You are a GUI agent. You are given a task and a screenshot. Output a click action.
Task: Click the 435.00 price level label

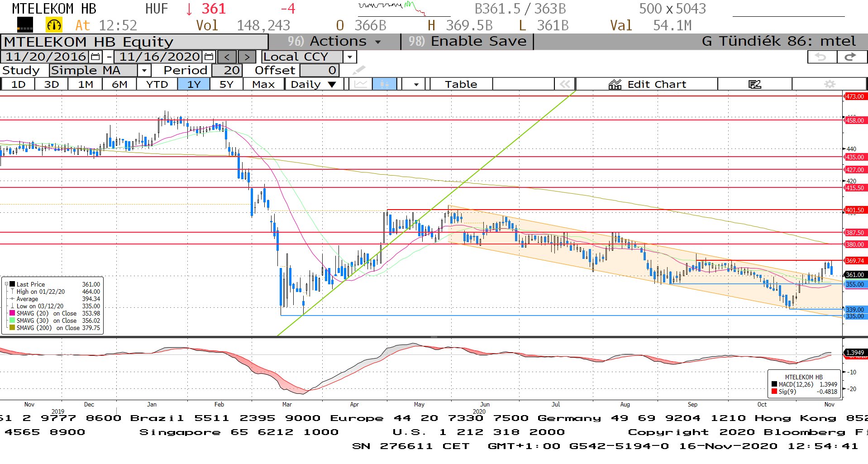click(x=855, y=157)
